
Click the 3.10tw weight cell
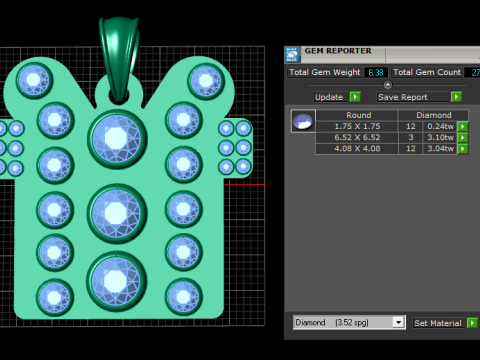click(440, 138)
